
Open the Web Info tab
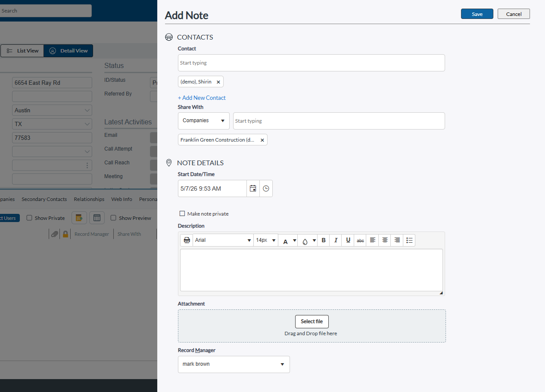[x=122, y=199]
